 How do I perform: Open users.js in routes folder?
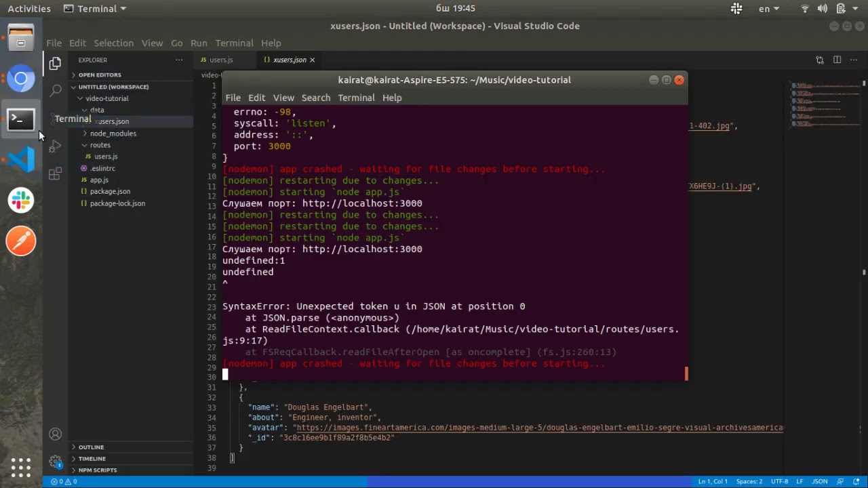pos(106,157)
